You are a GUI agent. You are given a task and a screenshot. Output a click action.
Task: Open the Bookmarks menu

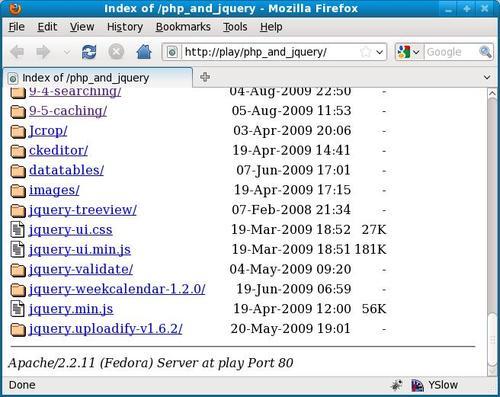click(183, 27)
